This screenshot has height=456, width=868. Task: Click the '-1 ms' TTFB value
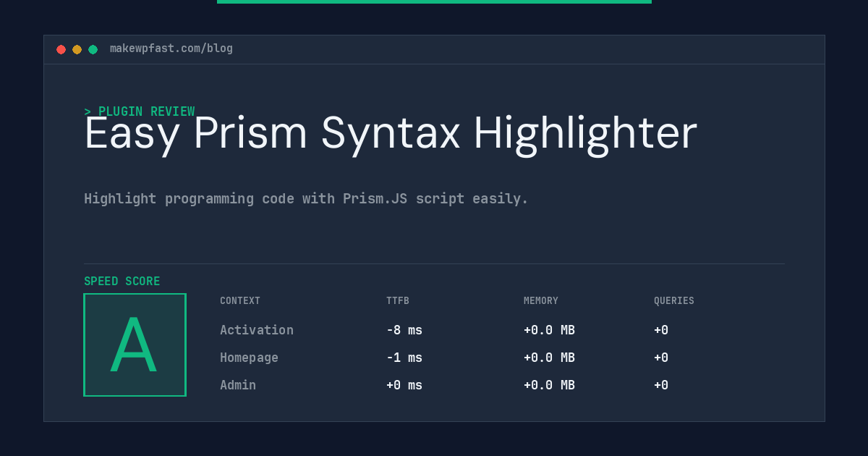404,358
